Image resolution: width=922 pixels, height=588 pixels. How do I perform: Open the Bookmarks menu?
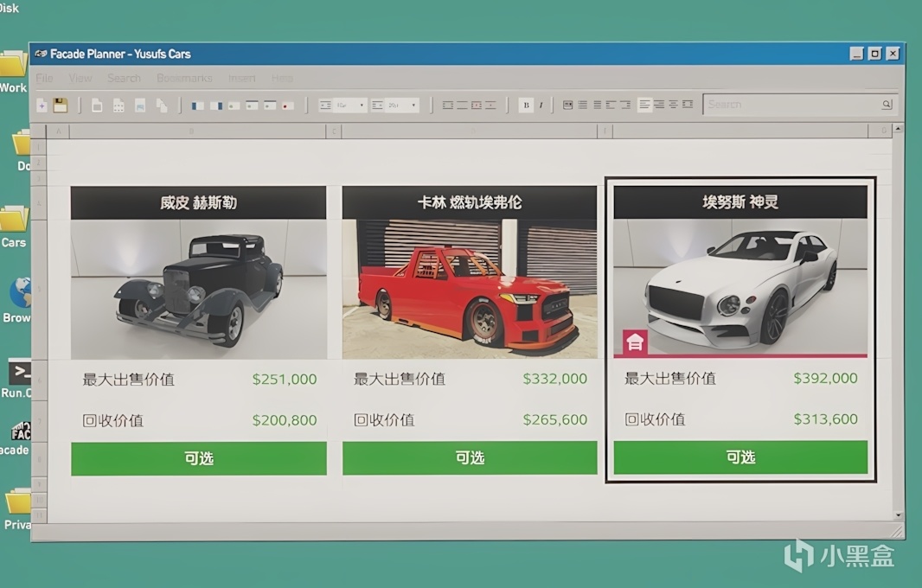coord(184,78)
